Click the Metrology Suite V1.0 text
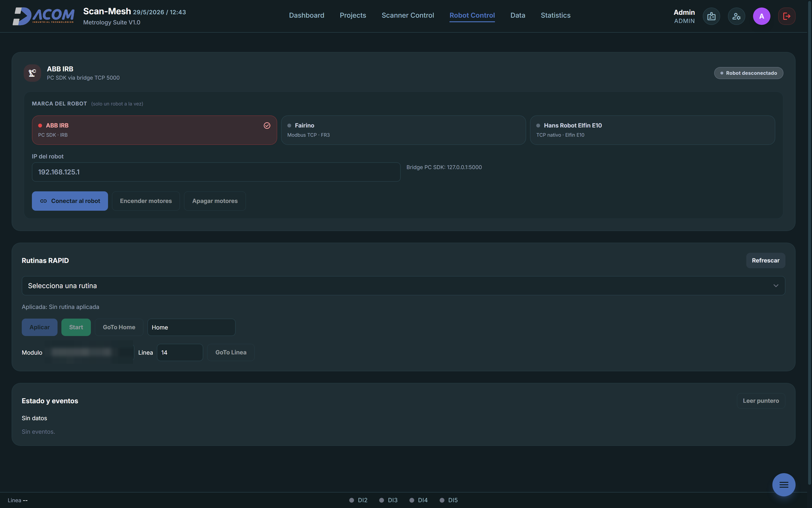 [x=112, y=22]
